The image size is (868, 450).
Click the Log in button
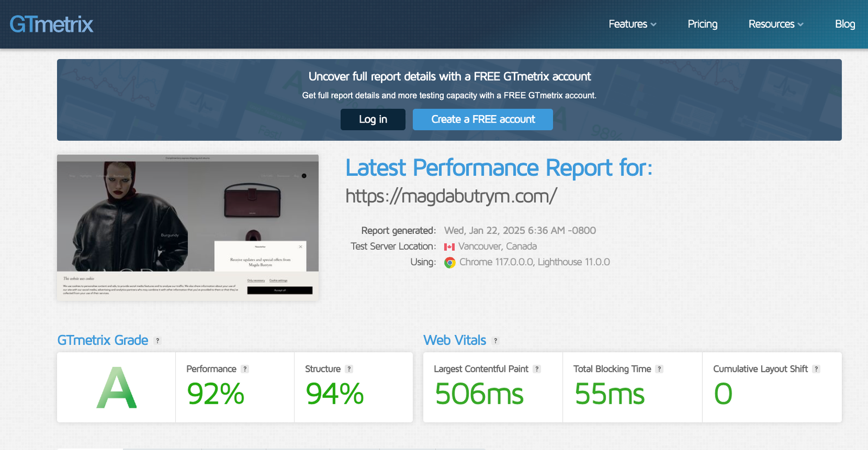pos(373,119)
